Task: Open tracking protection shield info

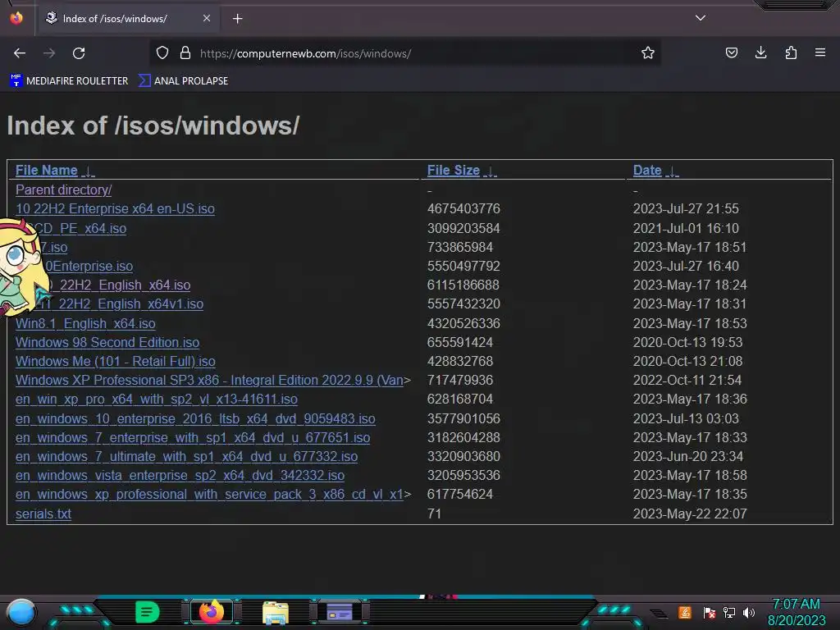Action: pyautogui.click(x=162, y=53)
